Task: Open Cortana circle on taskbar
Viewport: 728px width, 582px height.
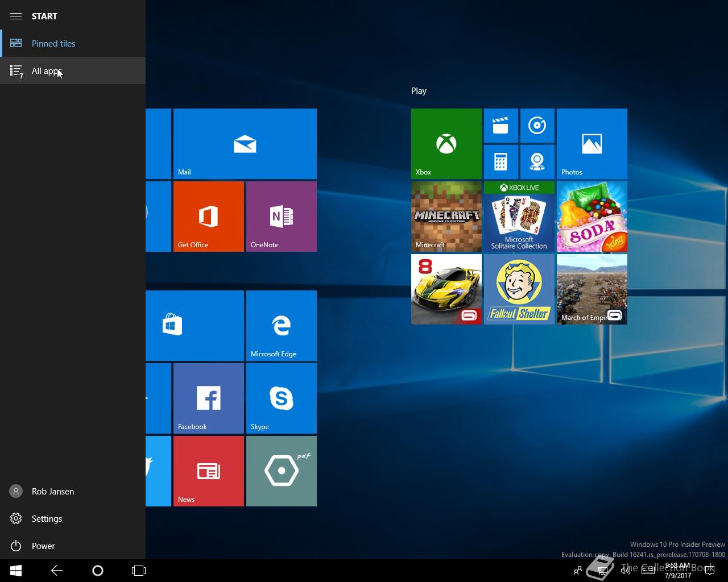Action: [98, 571]
